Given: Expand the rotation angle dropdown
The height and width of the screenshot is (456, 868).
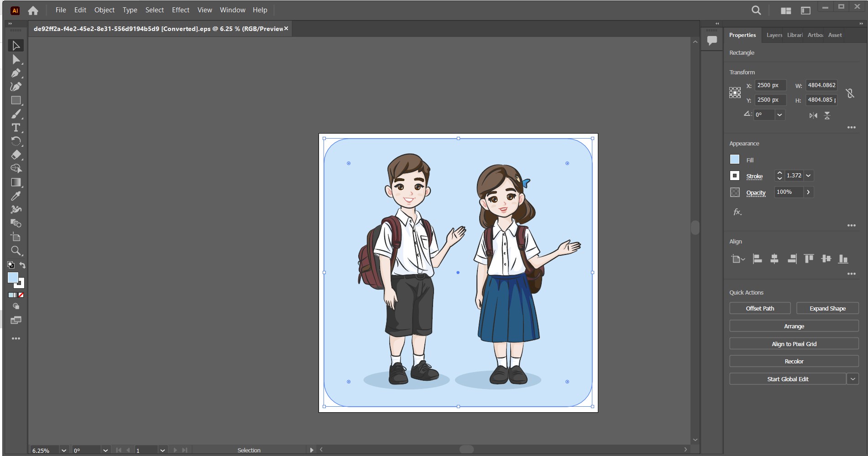Looking at the screenshot, I should coord(780,115).
